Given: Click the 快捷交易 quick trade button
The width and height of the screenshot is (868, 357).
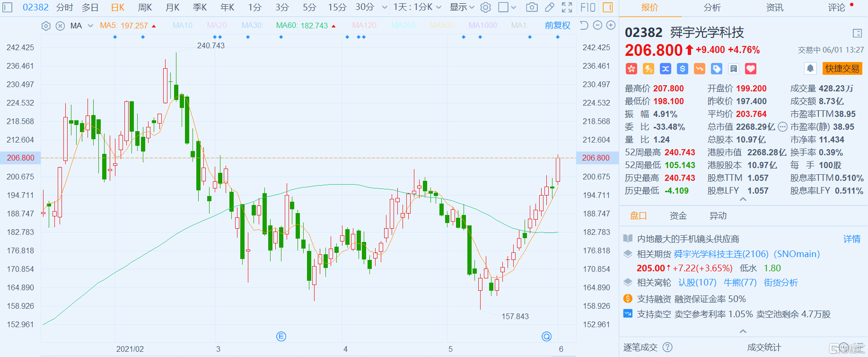Looking at the screenshot, I should point(842,69).
